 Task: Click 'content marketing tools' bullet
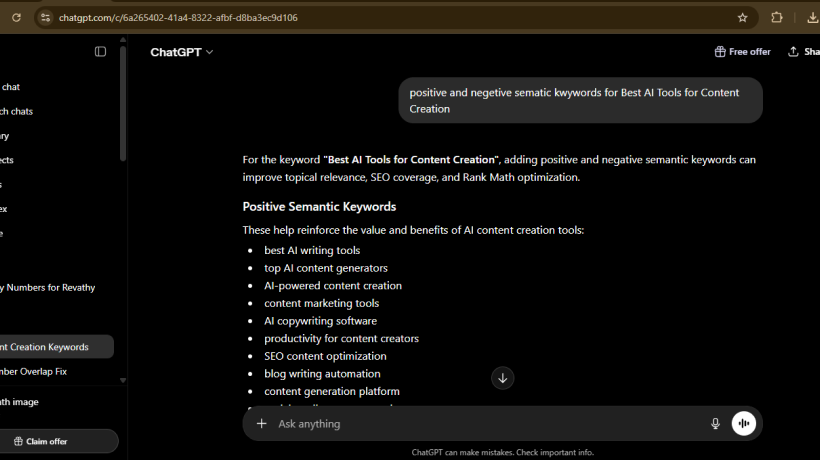322,303
